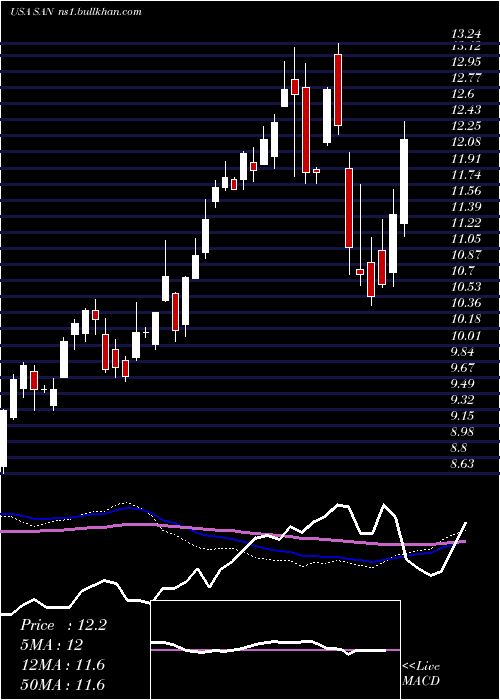Click the 10.36 price axis label
Viewport: 500px width, 700px height.
pos(467,304)
